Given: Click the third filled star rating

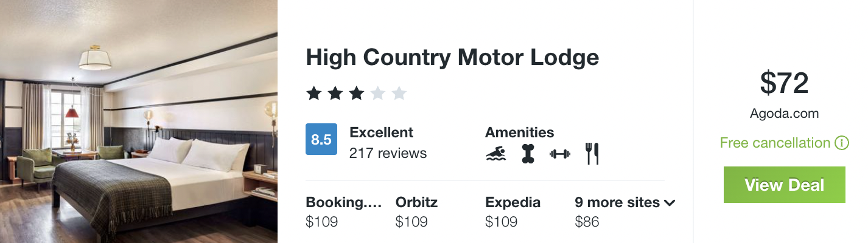Looking at the screenshot, I should [x=356, y=94].
